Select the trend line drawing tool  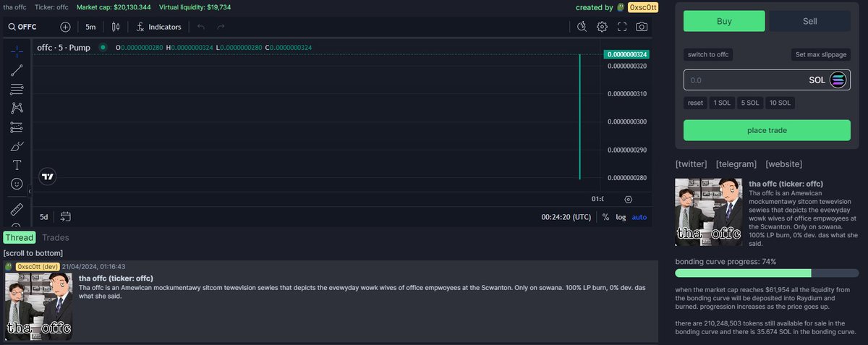(17, 70)
